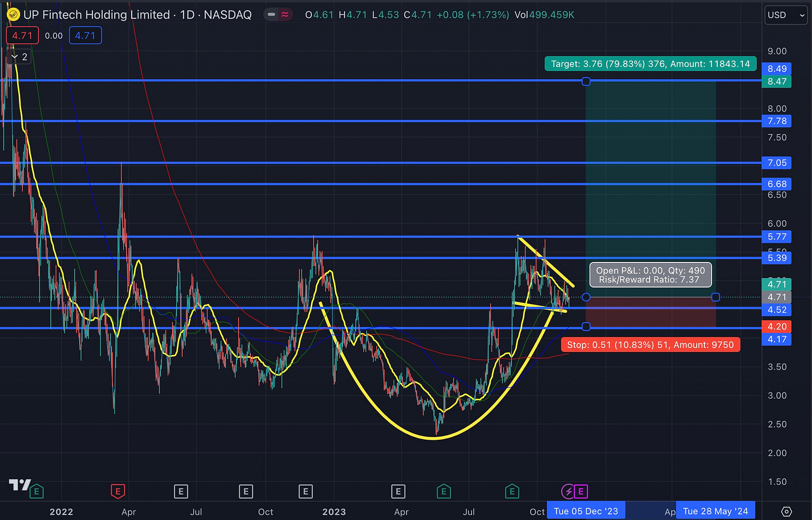Screen dimensions: 812x520
Task: Click the symbol title UP Fintech Holding Limited
Action: (96, 15)
